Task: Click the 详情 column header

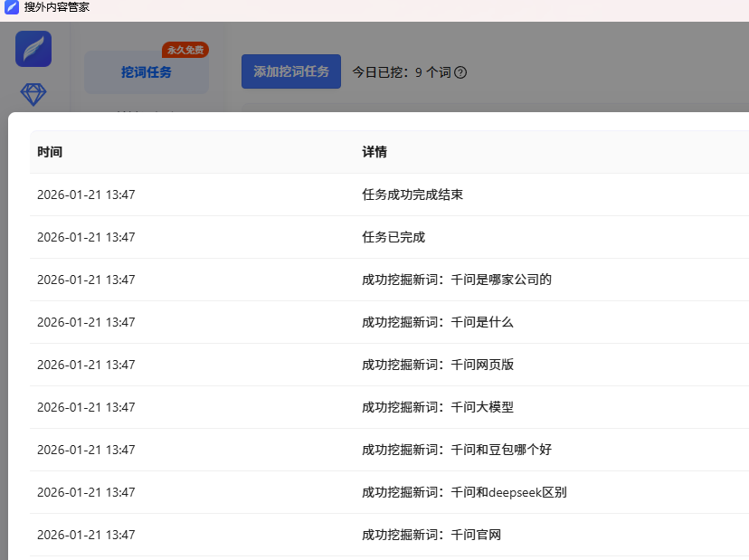Action: (x=374, y=152)
